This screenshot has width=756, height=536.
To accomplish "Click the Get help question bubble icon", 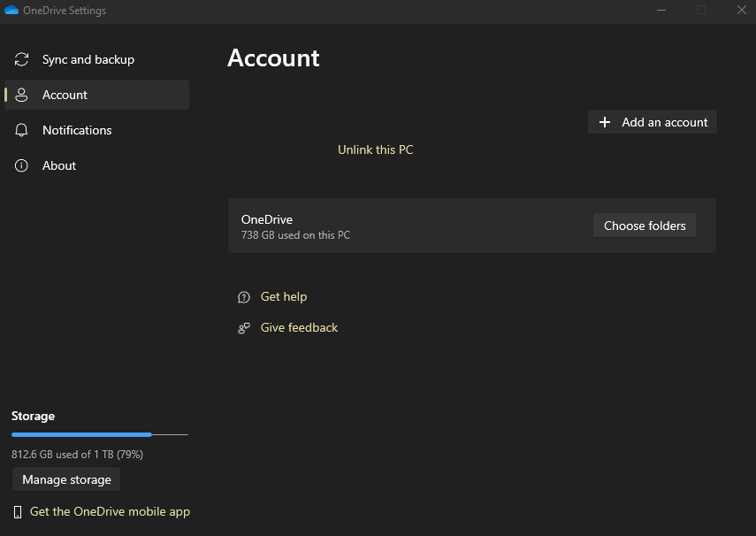I will (x=244, y=296).
